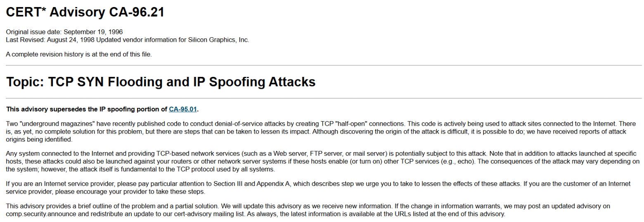The width and height of the screenshot is (644, 222).
Task: Click the bold 'This advisory supersedes' text
Action: tap(87, 109)
